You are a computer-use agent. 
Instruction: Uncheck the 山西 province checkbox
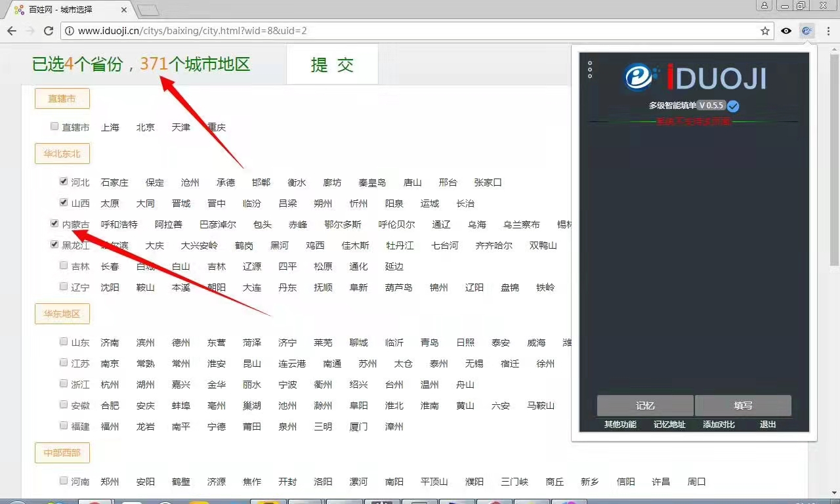[x=64, y=202]
